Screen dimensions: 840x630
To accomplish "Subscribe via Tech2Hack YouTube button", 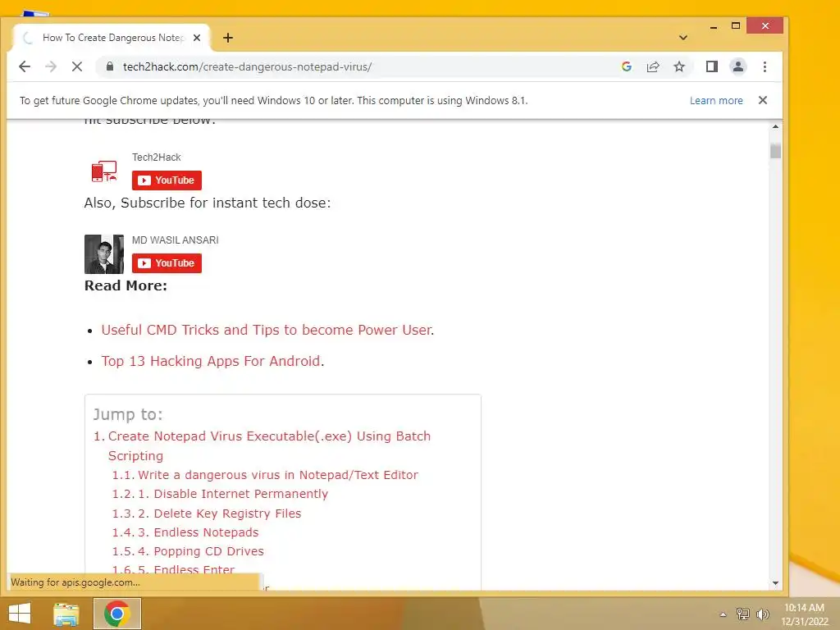I will coord(167,180).
